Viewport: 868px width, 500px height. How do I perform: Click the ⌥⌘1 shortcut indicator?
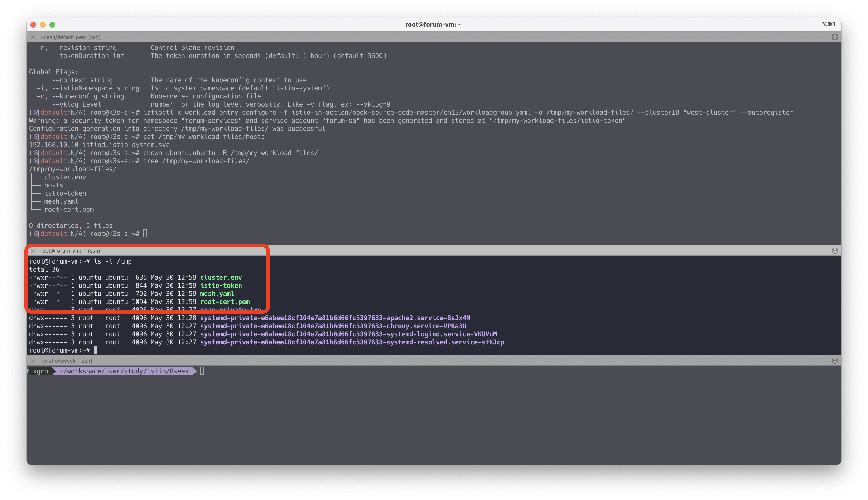pos(829,24)
